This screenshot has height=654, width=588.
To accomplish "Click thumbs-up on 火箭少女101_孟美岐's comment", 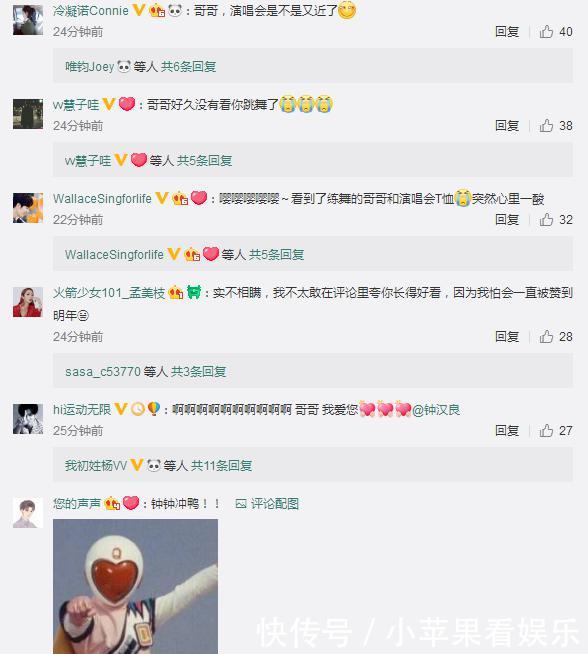I will tap(546, 337).
